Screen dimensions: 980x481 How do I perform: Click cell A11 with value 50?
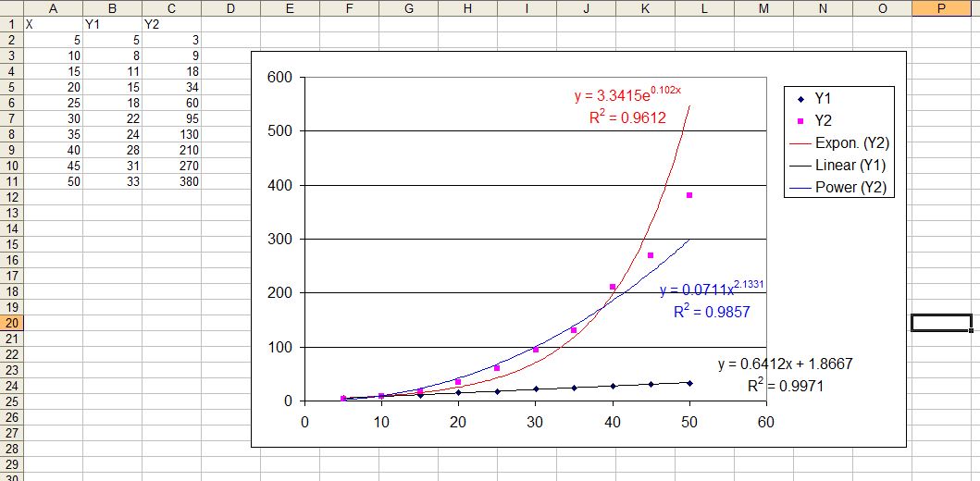53,182
